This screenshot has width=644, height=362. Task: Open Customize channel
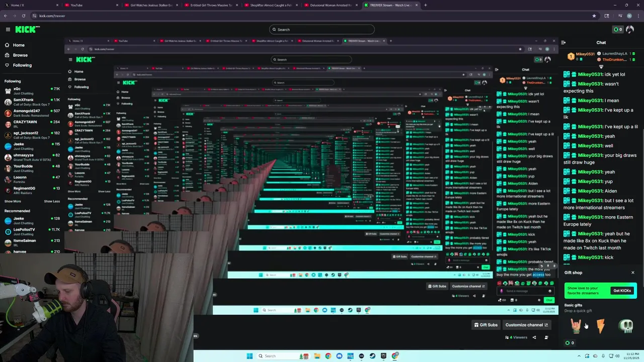point(526,325)
